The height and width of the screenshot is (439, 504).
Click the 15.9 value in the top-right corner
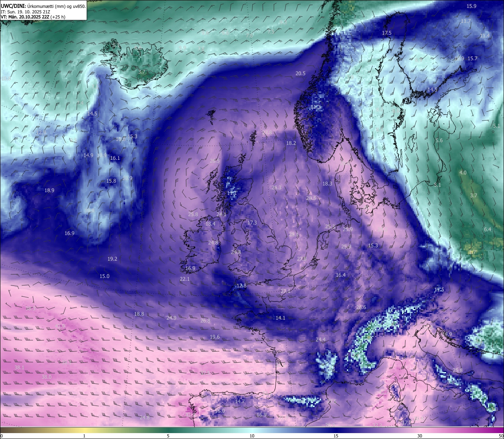(x=471, y=6)
